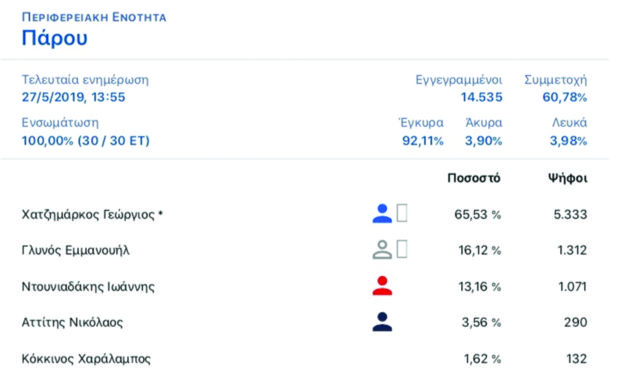
Task: Select candidate Αττίτης Νικόλαος
Action: coord(72,322)
